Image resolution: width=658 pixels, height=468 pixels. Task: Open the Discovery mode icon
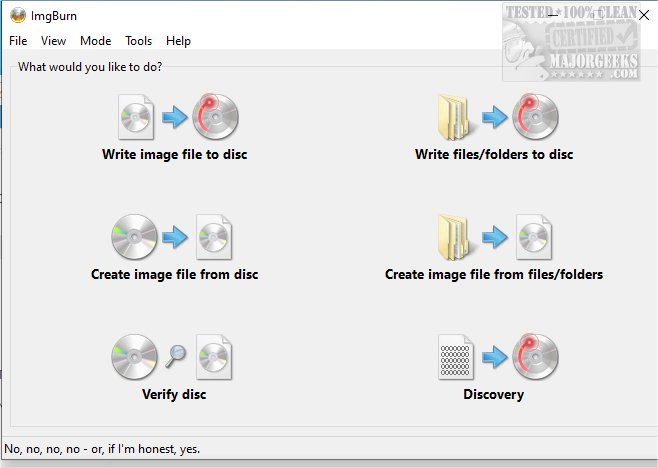494,357
